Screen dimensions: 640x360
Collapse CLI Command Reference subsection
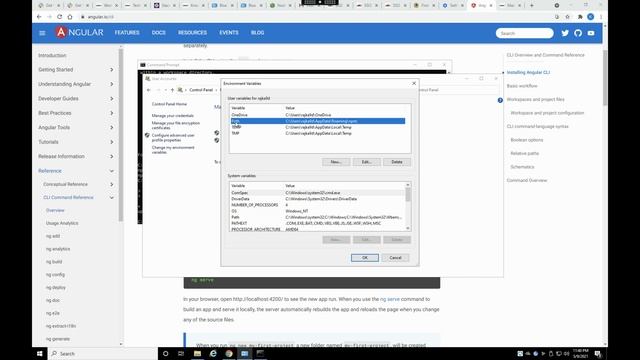click(111, 198)
